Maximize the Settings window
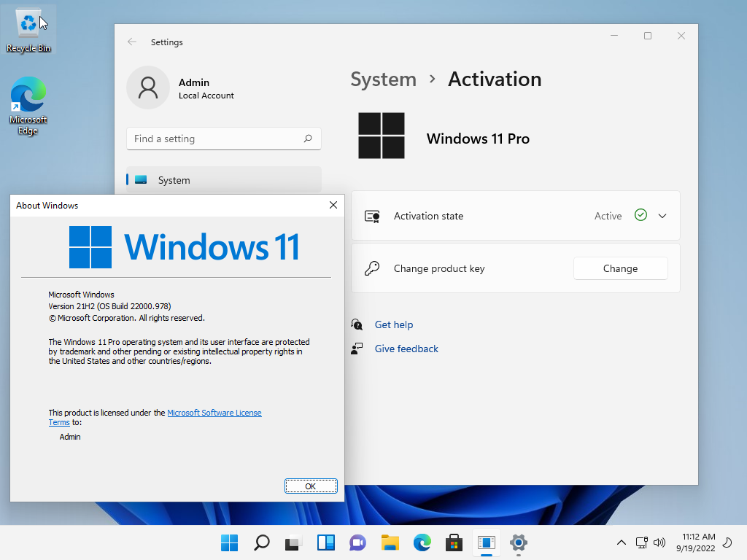This screenshot has width=747, height=560. (648, 36)
